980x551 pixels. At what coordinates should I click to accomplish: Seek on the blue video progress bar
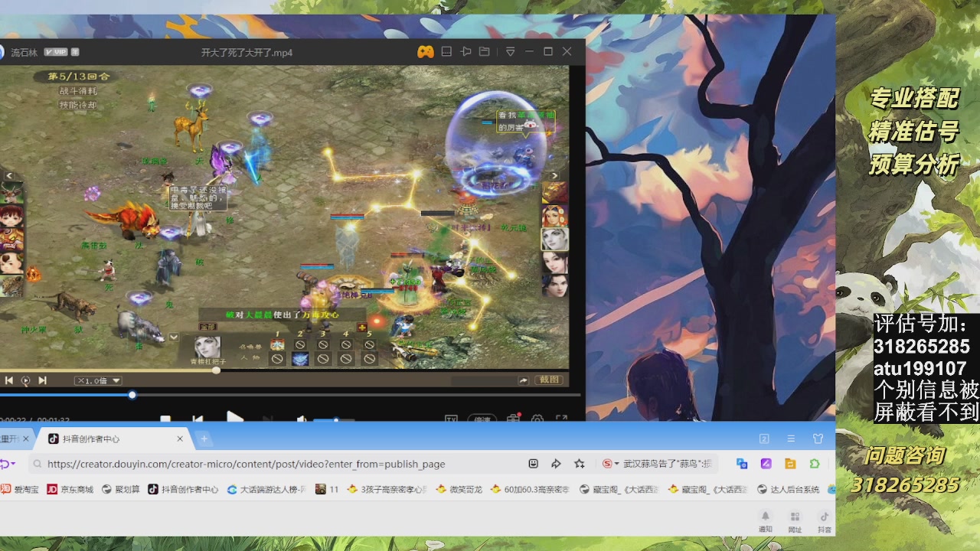coord(291,395)
